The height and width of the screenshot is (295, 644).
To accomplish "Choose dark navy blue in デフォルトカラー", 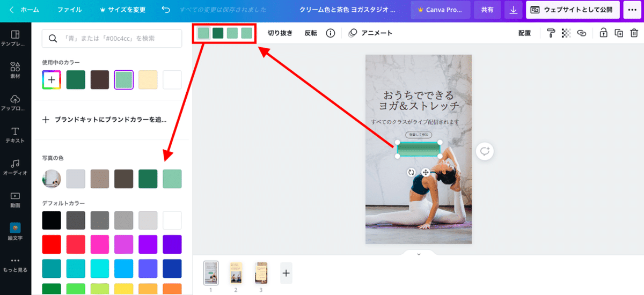I will click(172, 268).
